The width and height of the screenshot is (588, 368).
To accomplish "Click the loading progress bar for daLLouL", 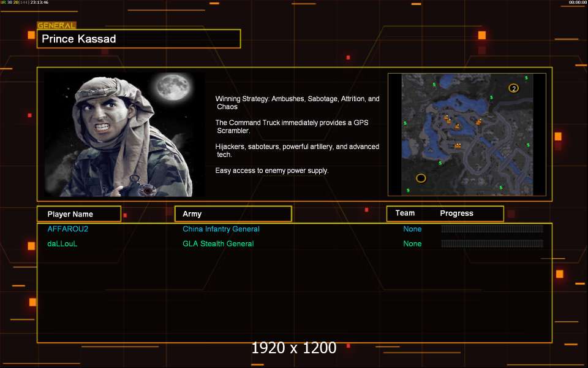I will click(x=492, y=243).
